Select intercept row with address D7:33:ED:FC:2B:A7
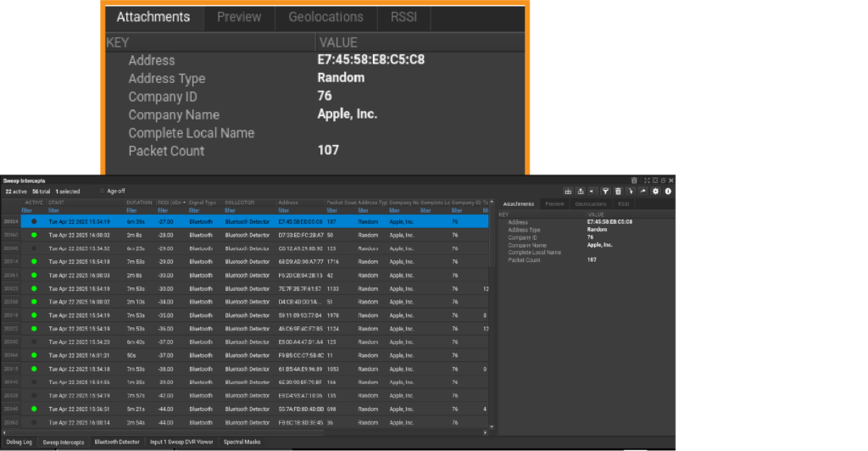This screenshot has height=451, width=868. [254, 234]
